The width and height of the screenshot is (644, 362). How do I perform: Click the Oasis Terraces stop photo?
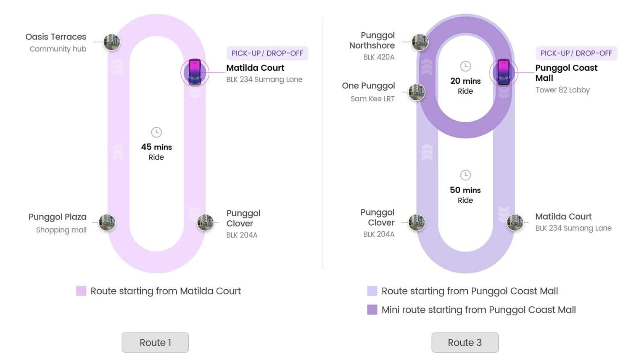pyautogui.click(x=112, y=42)
